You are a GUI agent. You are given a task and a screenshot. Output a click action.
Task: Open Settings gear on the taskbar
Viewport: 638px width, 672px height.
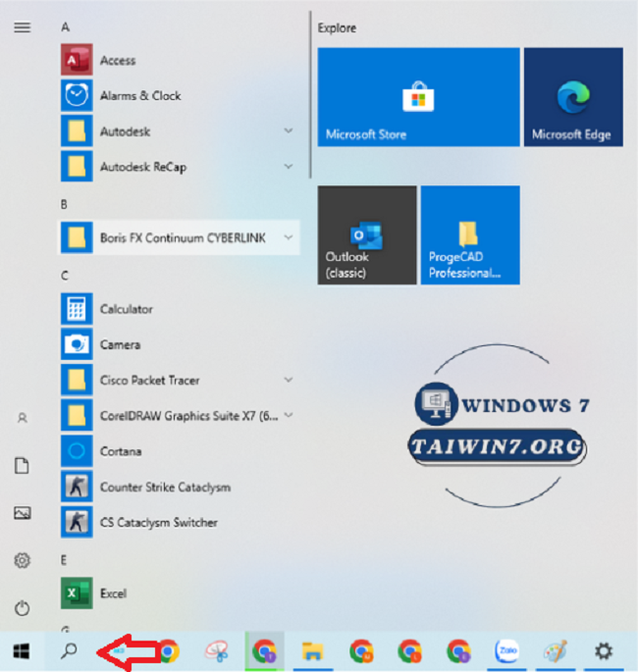tap(604, 651)
